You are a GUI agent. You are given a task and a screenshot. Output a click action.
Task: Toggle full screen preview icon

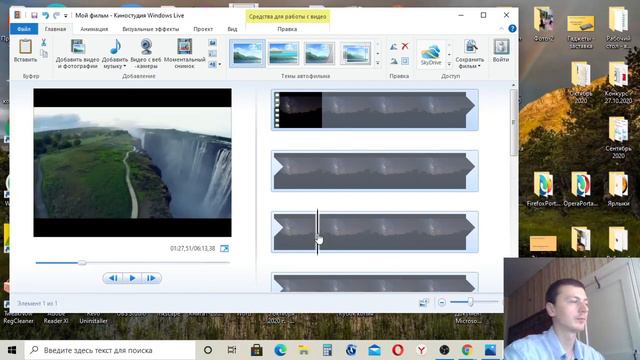pyautogui.click(x=224, y=248)
